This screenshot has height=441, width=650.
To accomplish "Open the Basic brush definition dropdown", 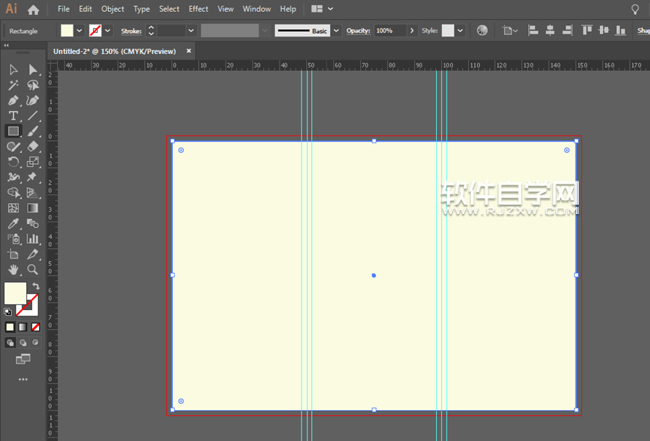I will (335, 31).
